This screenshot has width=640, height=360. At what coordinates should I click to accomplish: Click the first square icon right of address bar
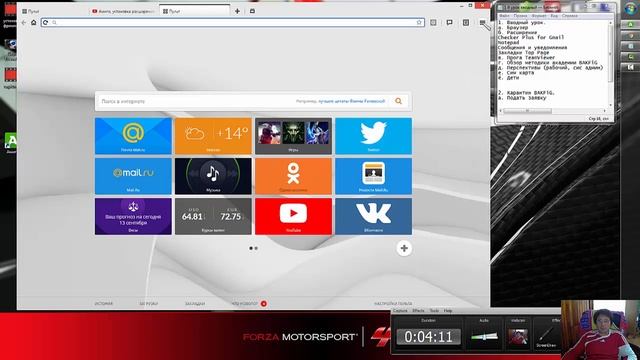[x=433, y=22]
